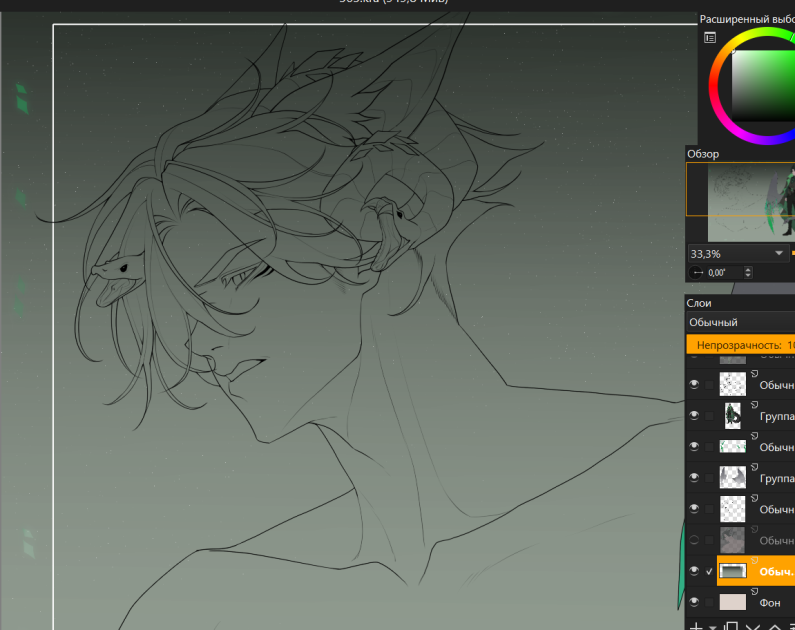795x630 pixels.
Task: Click the Слои panel title
Action: (699, 303)
